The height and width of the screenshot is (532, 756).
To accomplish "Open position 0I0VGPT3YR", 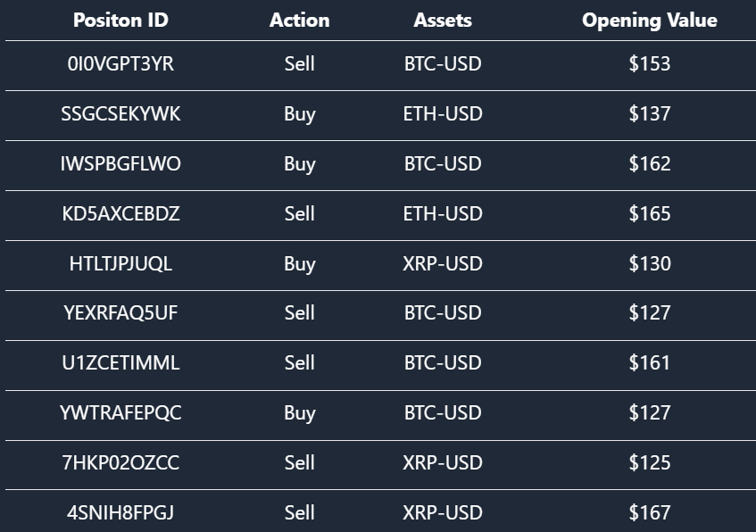I will coord(120,64).
